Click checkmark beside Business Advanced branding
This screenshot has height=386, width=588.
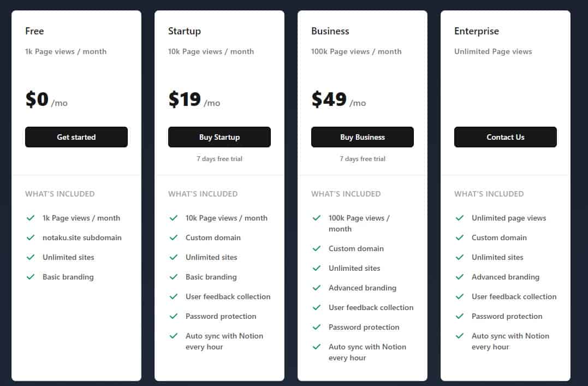pos(317,288)
